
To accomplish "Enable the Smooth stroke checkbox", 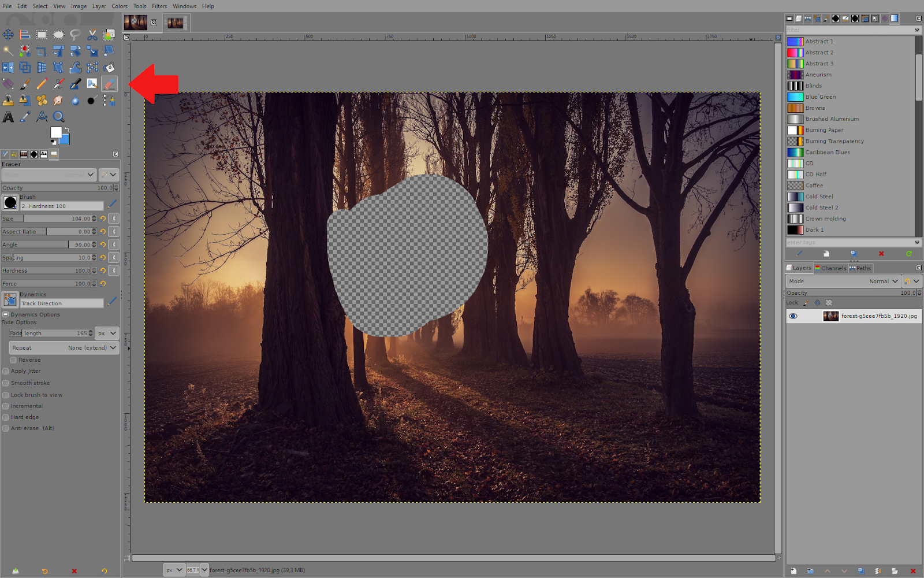I will click(6, 383).
